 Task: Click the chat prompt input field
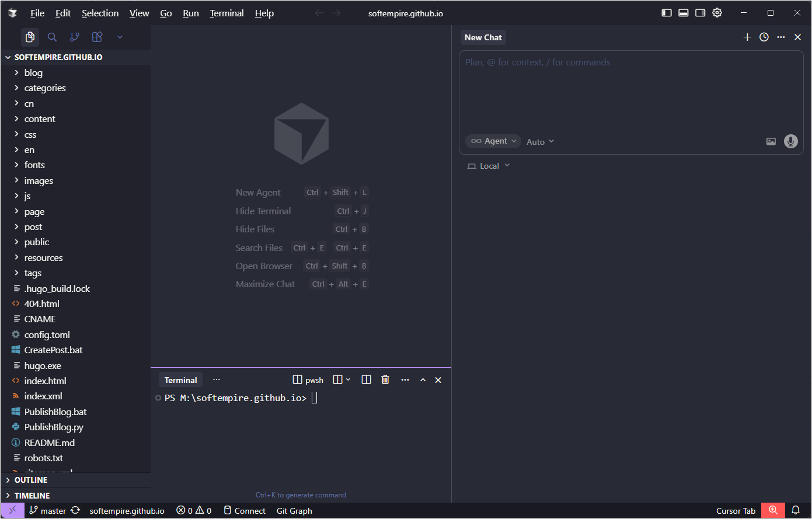click(630, 88)
